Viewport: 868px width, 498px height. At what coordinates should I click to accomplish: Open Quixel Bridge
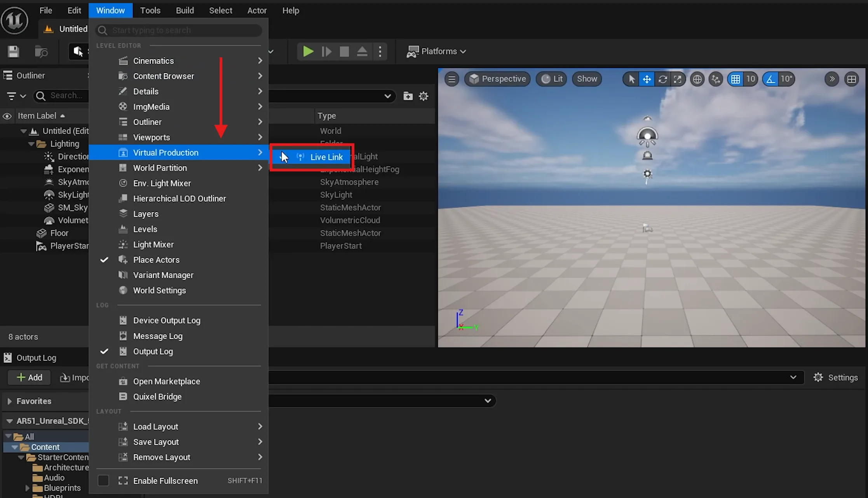click(x=179, y=397)
